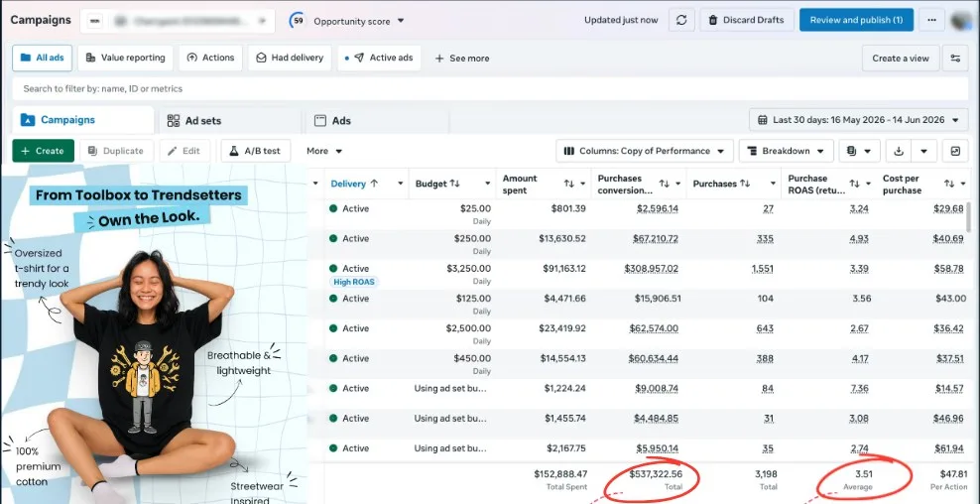Select the Active ads view

click(x=379, y=58)
